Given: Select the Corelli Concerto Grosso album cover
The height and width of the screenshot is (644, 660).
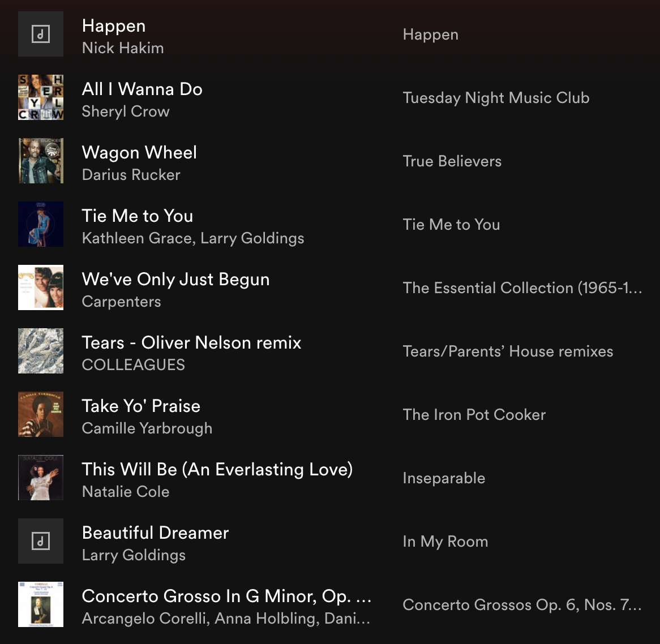Looking at the screenshot, I should tap(41, 604).
